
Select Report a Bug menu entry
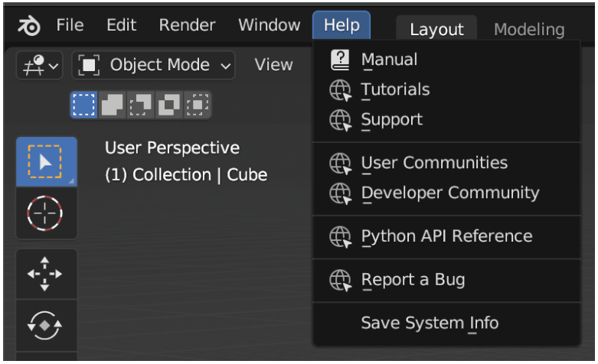[446, 280]
